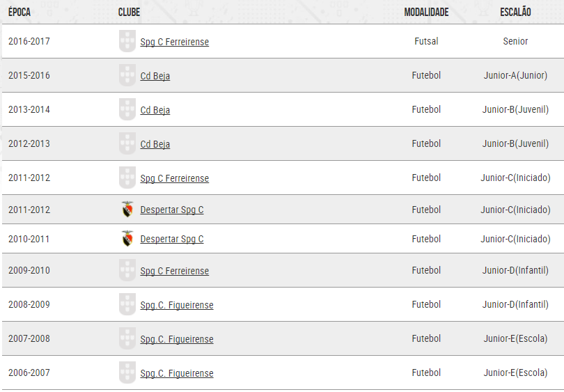Open the Spg. C. Figueirense link for 2007-2008
The height and width of the screenshot is (392, 564).
pyautogui.click(x=176, y=339)
